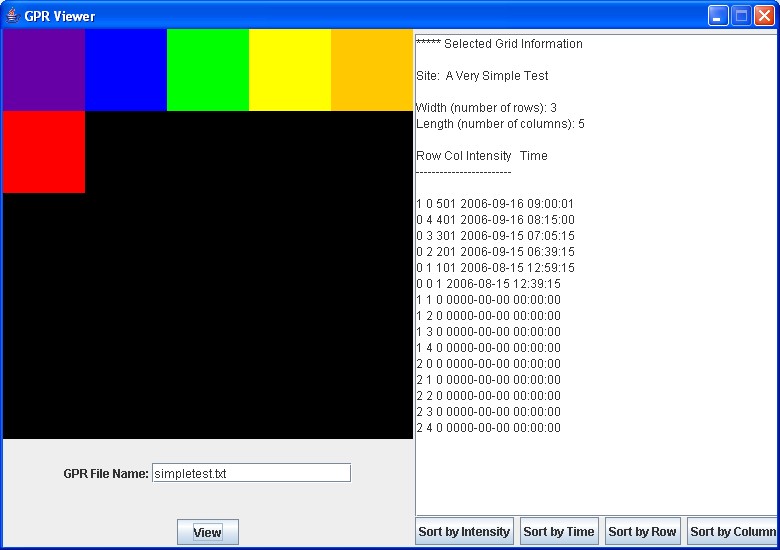The height and width of the screenshot is (550, 780).
Task: Select the blue grid cell
Action: pyautogui.click(x=126, y=70)
